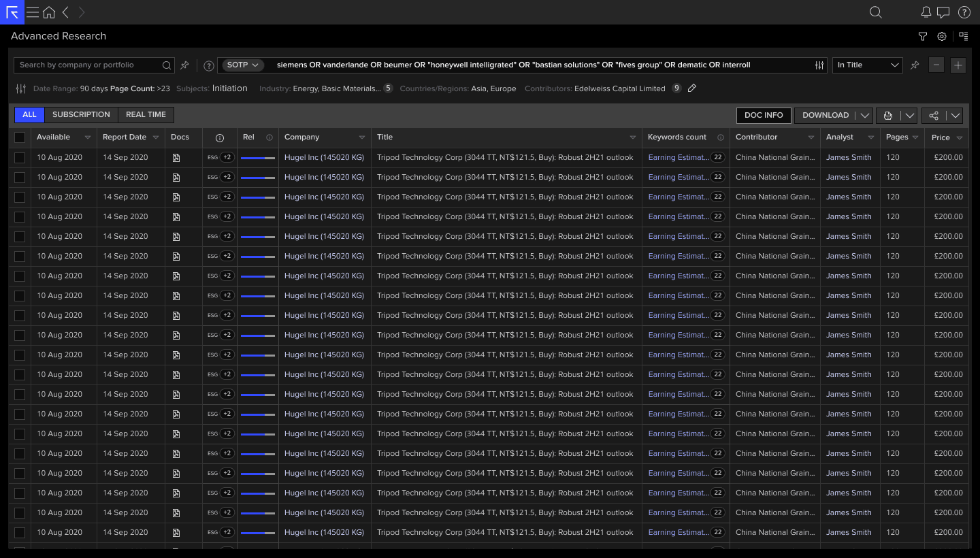Viewport: 980px width, 558px height.
Task: Open the Analyst column filter arrow
Action: [x=871, y=137]
